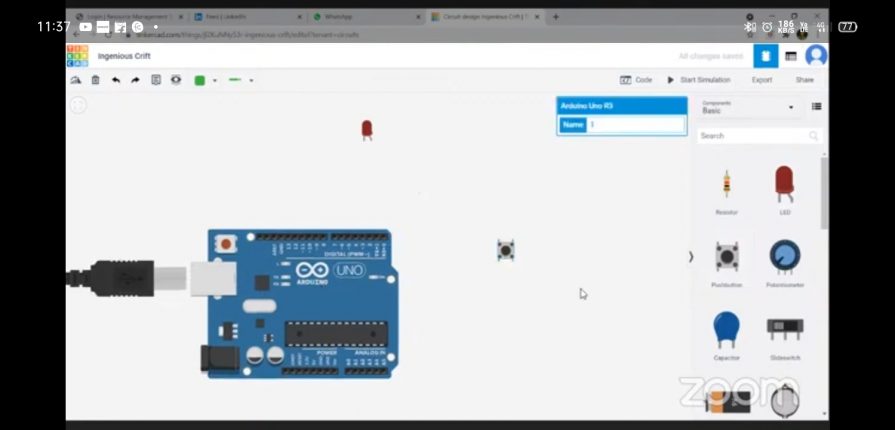Close the WhatsApp tab
The width and height of the screenshot is (895, 430).
[x=418, y=17]
